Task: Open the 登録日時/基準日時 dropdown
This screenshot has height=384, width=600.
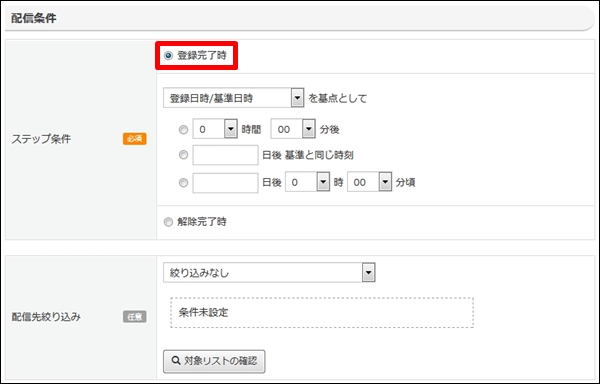Action: click(x=233, y=98)
